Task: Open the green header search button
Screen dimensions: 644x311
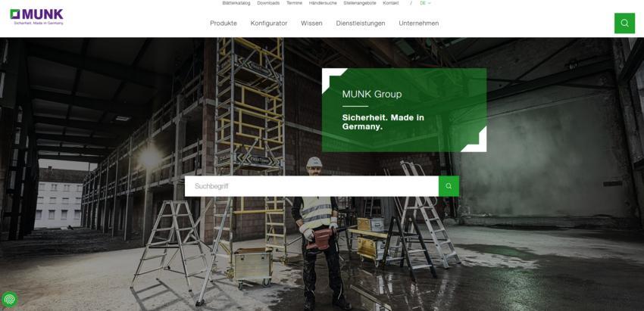Action: click(x=624, y=23)
